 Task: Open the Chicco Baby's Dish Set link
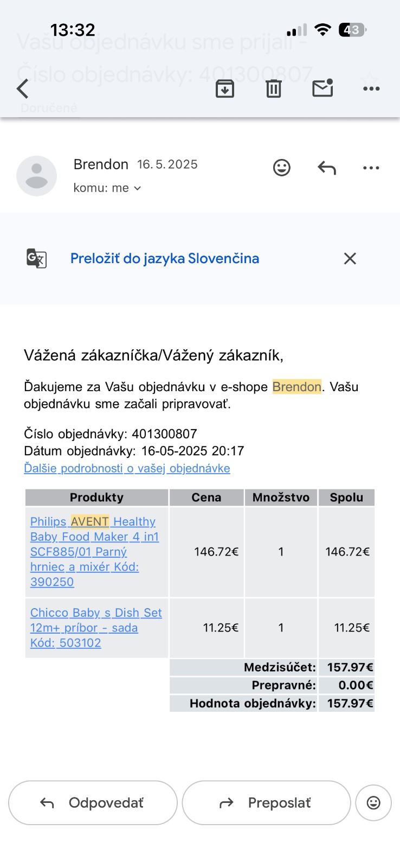click(x=96, y=627)
